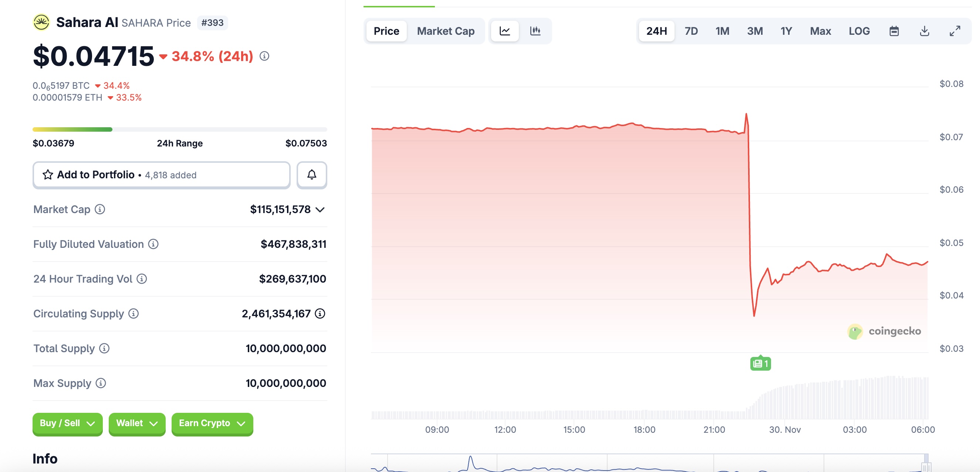This screenshot has width=980, height=472.
Task: Click the green news marker on the chart
Action: [x=760, y=363]
